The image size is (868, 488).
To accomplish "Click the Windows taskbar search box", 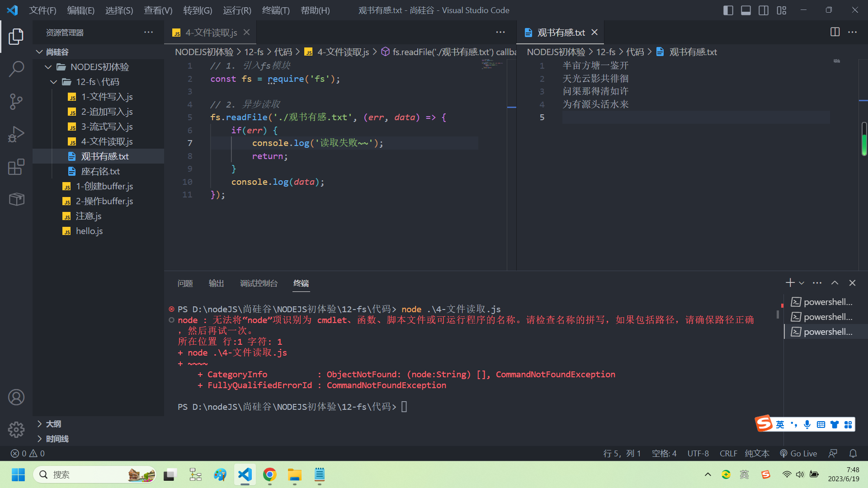I will tap(94, 474).
